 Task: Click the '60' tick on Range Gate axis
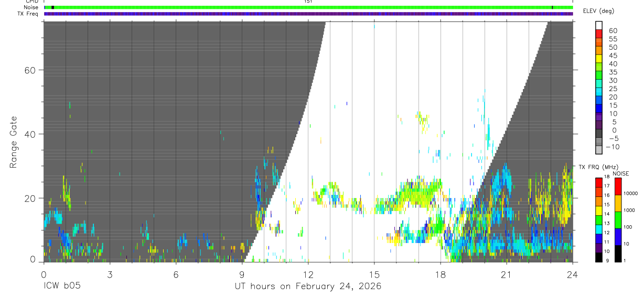click(30, 70)
